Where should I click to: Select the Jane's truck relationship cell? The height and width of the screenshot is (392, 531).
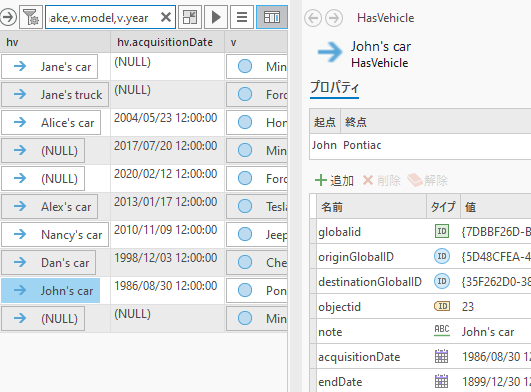coord(55,94)
